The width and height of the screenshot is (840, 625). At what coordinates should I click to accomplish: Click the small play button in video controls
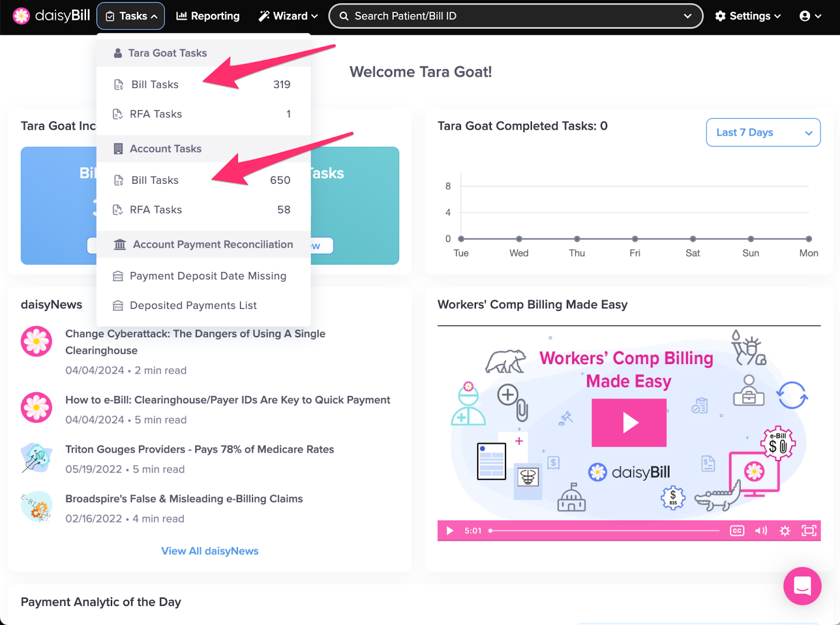point(450,531)
